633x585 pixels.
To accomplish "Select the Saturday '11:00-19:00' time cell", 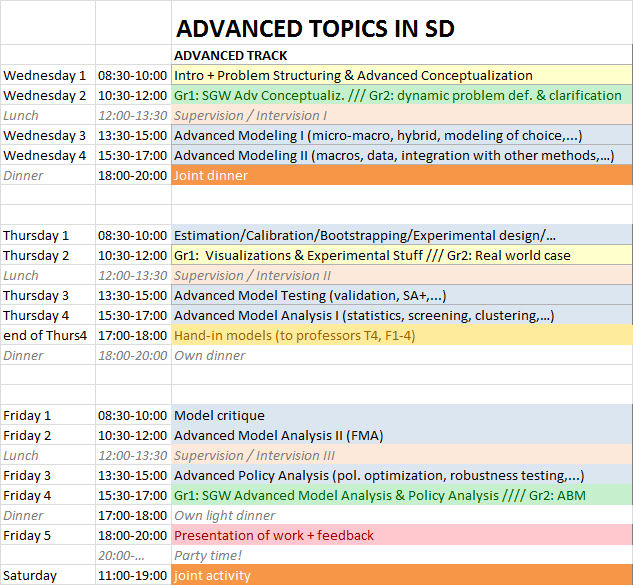I will 133,575.
